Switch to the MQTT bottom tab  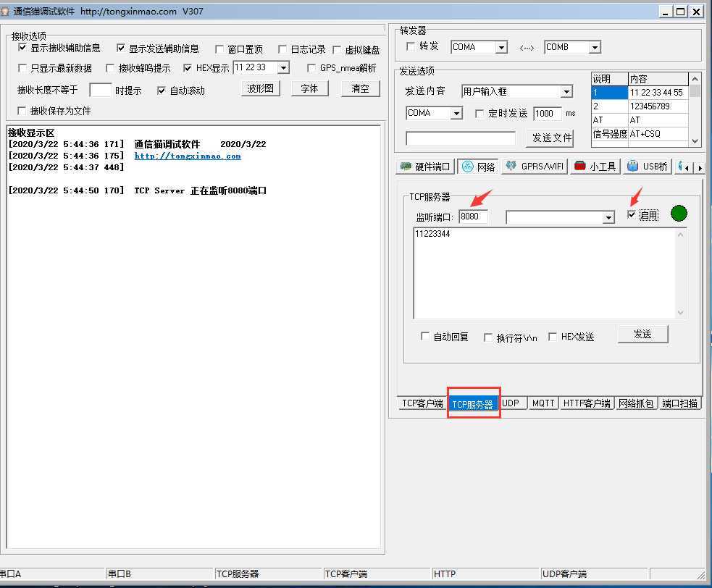coord(543,403)
